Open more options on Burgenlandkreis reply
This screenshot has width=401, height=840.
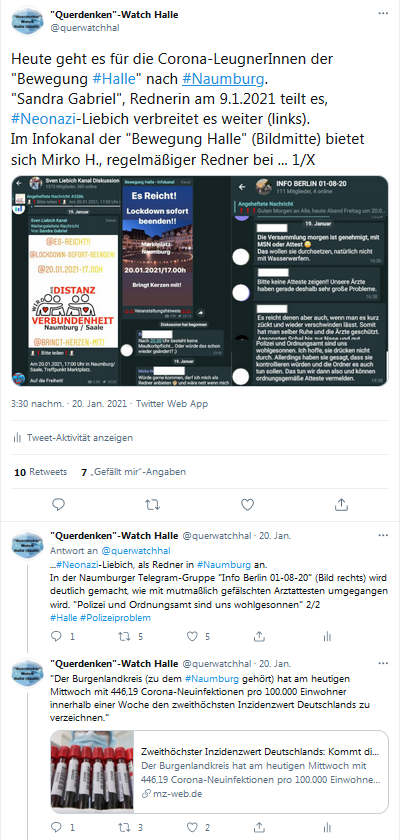click(383, 664)
